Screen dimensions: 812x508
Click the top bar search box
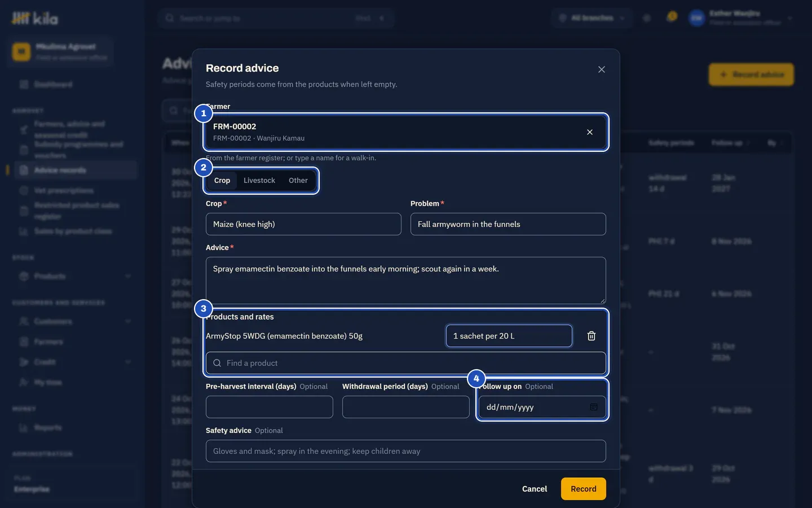pyautogui.click(x=276, y=18)
